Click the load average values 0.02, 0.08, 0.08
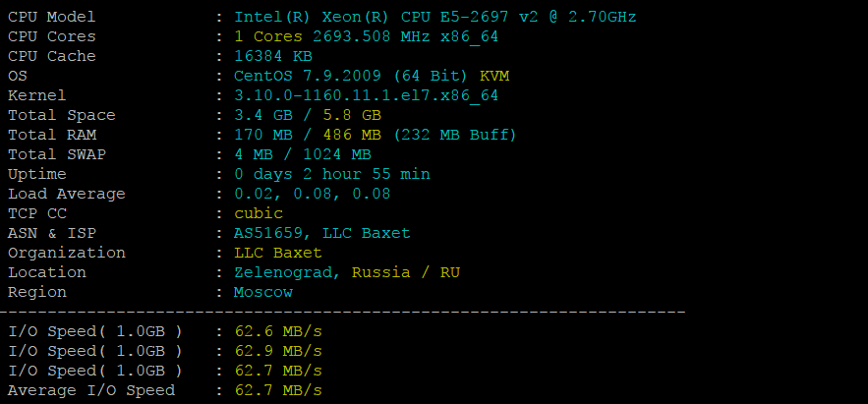 pos(312,194)
